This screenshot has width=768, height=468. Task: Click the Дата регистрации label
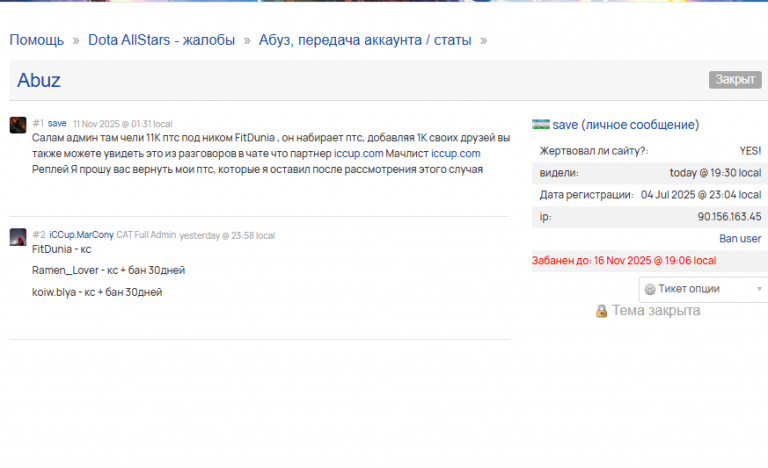tap(586, 195)
